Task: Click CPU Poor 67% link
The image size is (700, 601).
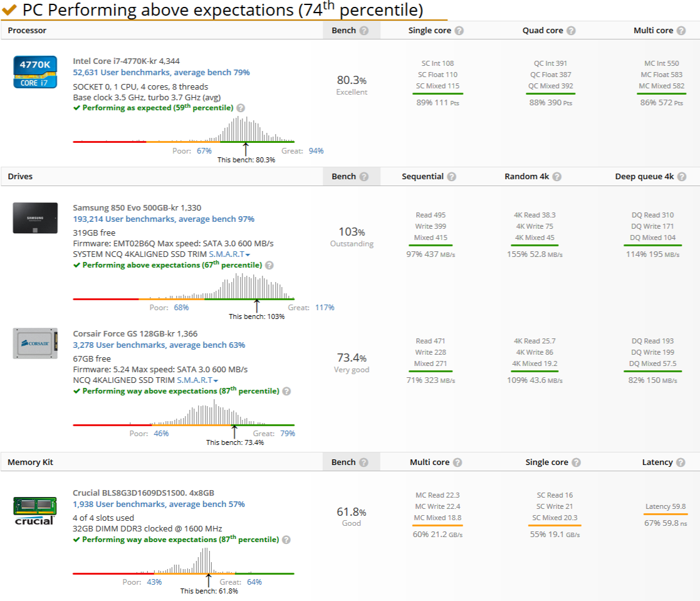Action: 204,151
